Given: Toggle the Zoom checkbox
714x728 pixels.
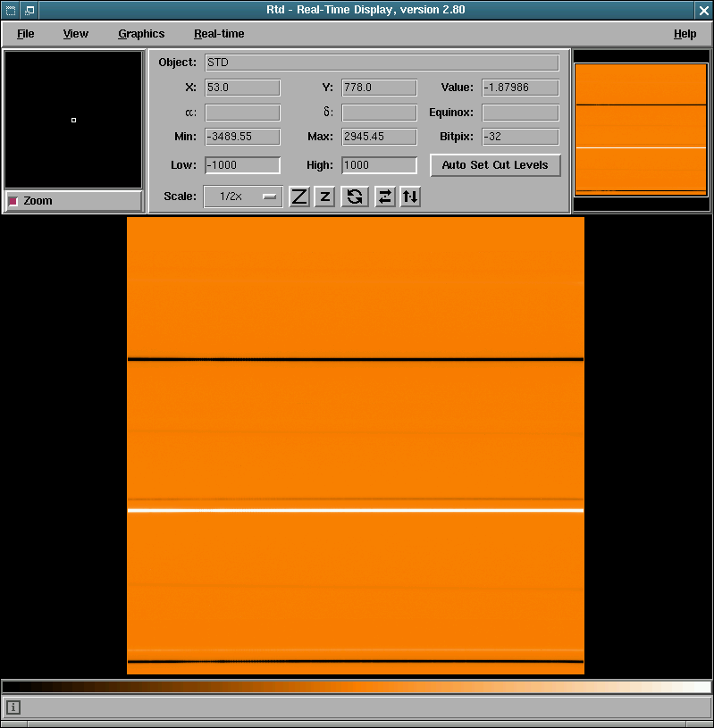Looking at the screenshot, I should pyautogui.click(x=13, y=201).
